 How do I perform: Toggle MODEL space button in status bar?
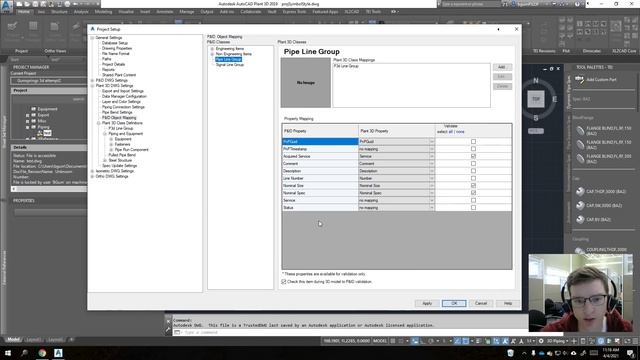click(380, 341)
